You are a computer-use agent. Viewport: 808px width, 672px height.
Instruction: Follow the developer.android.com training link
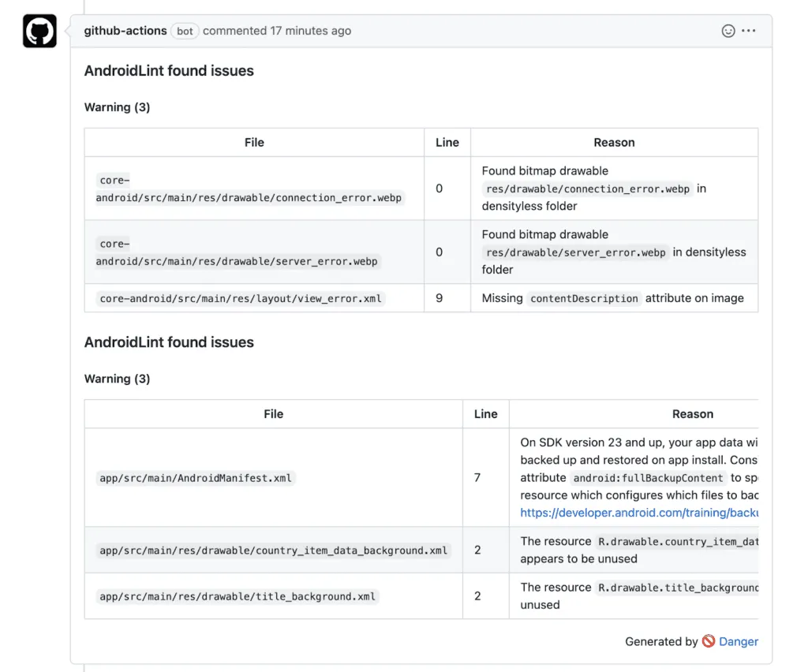(639, 512)
